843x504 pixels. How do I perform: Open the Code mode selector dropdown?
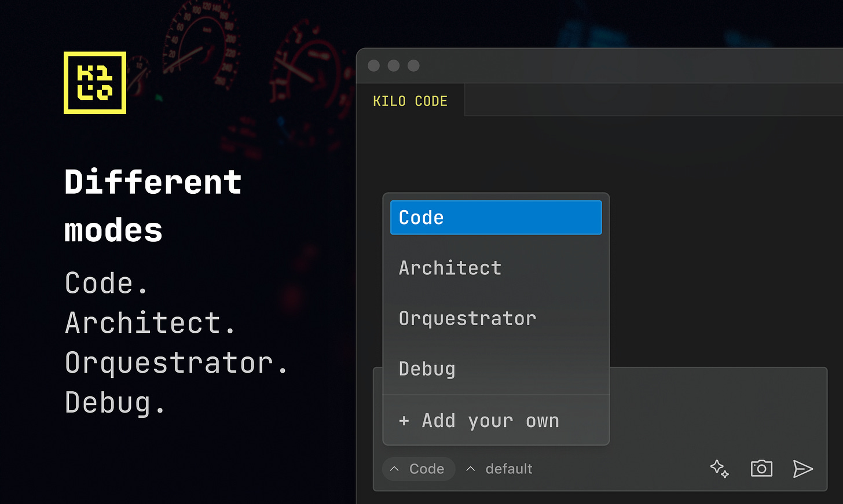pyautogui.click(x=419, y=469)
